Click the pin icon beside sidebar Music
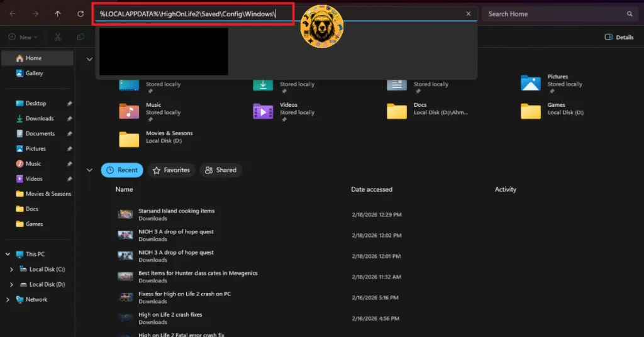 pyautogui.click(x=69, y=164)
